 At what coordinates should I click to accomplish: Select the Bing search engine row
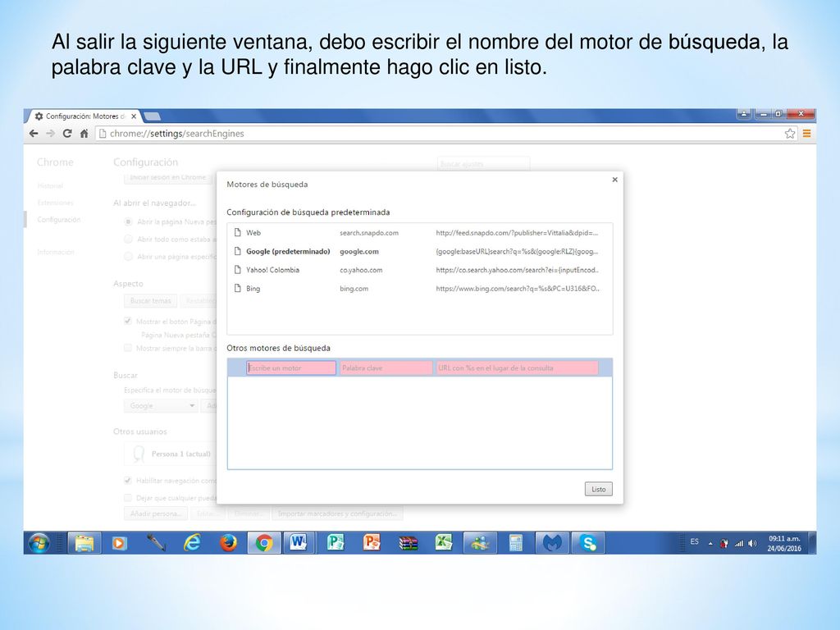point(419,289)
